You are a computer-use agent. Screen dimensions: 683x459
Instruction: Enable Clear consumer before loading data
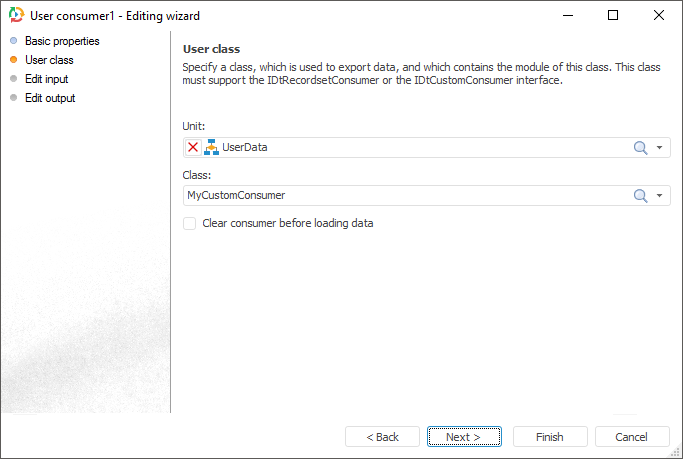190,224
